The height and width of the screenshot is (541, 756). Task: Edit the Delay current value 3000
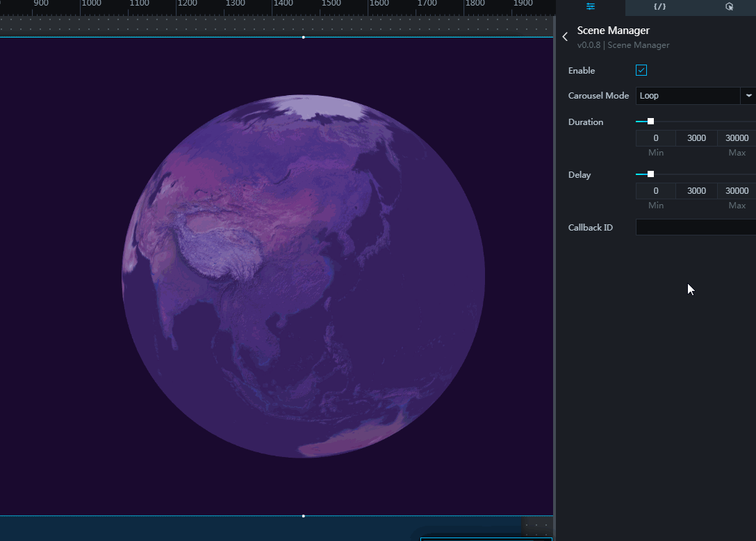[x=696, y=191]
